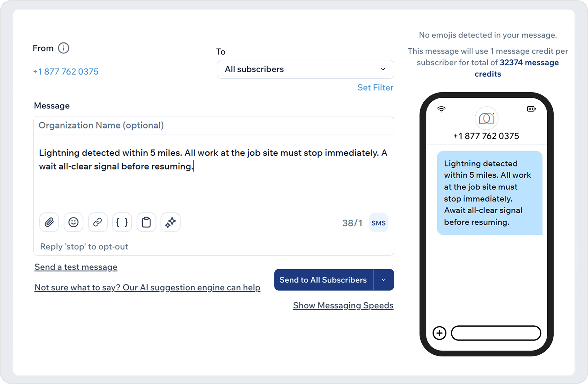
Task: Click Send to All Subscribers button
Action: click(x=323, y=280)
